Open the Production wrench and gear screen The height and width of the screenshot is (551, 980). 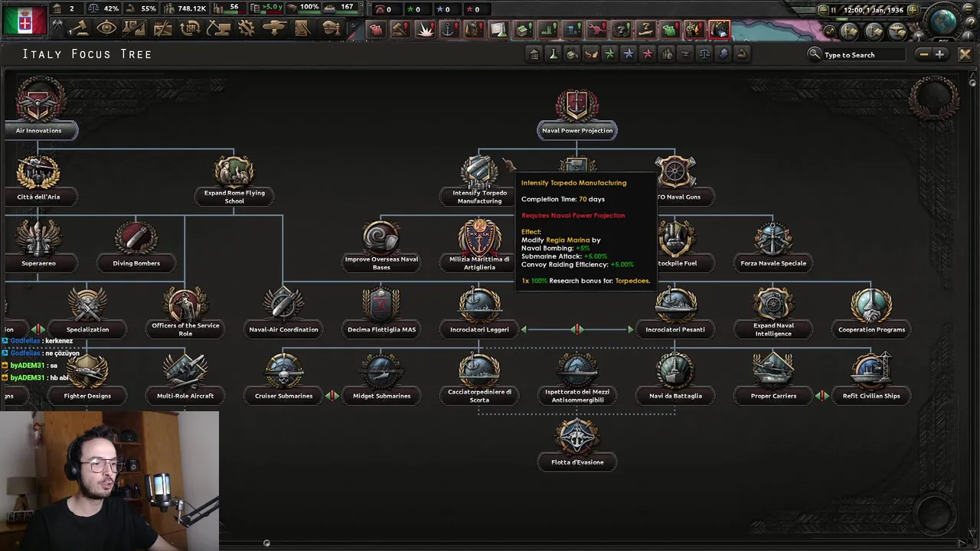point(247,28)
